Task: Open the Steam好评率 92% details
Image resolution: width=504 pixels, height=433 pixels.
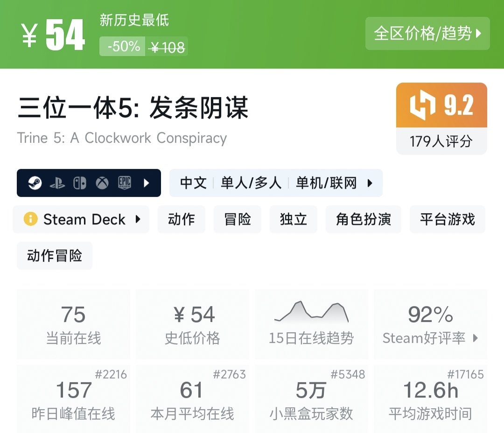Action: click(x=430, y=324)
